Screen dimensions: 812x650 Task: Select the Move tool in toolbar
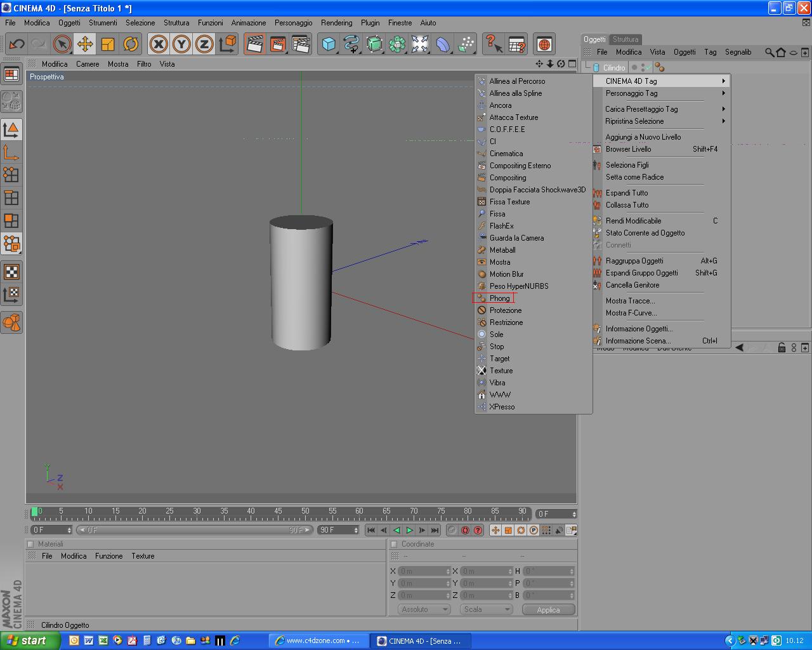click(x=84, y=44)
